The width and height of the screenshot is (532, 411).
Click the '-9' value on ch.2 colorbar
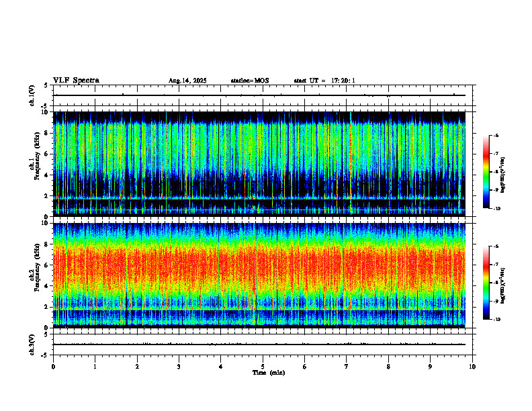495,301
